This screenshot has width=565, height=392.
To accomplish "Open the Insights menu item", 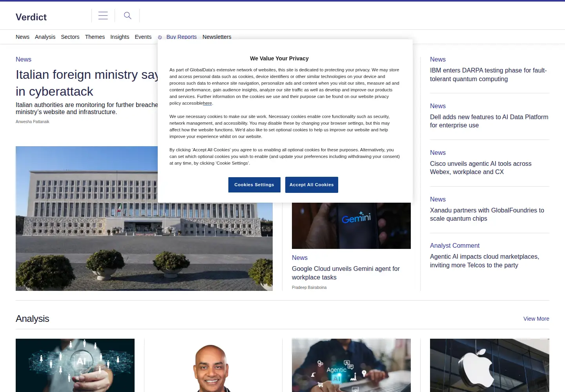I will pyautogui.click(x=120, y=37).
